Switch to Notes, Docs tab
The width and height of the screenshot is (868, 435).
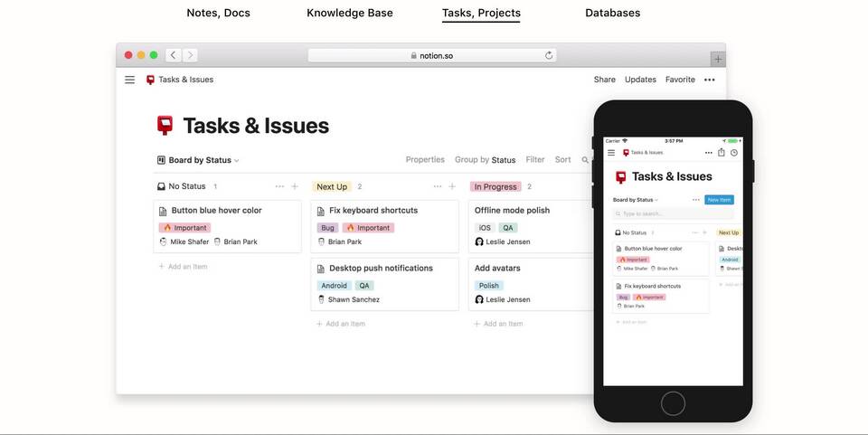(218, 13)
